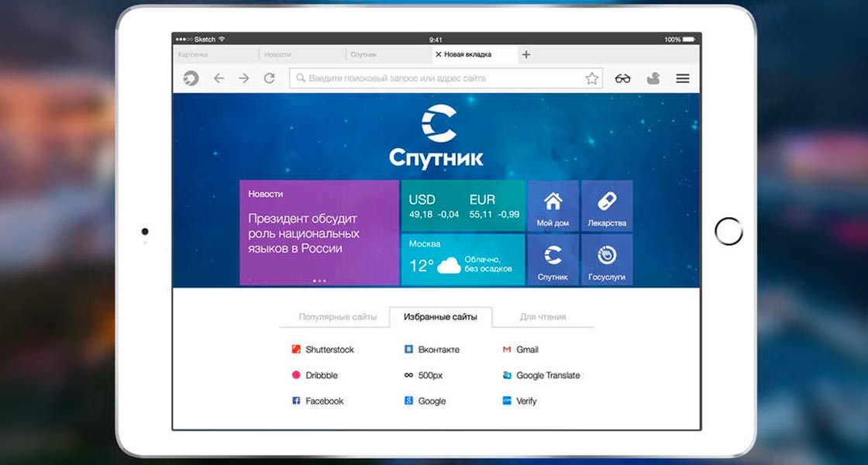
Task: Tap the Sputnik home logo icon in toolbar
Action: 191,78
